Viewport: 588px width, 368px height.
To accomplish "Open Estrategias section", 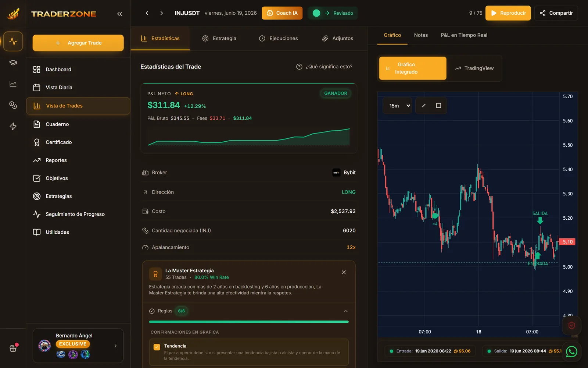I will [x=78, y=196].
